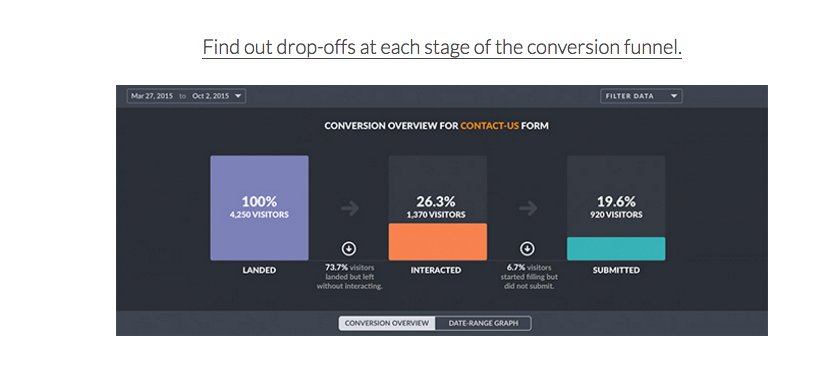
Task: Open the date range dropdown arrow
Action: pos(238,96)
